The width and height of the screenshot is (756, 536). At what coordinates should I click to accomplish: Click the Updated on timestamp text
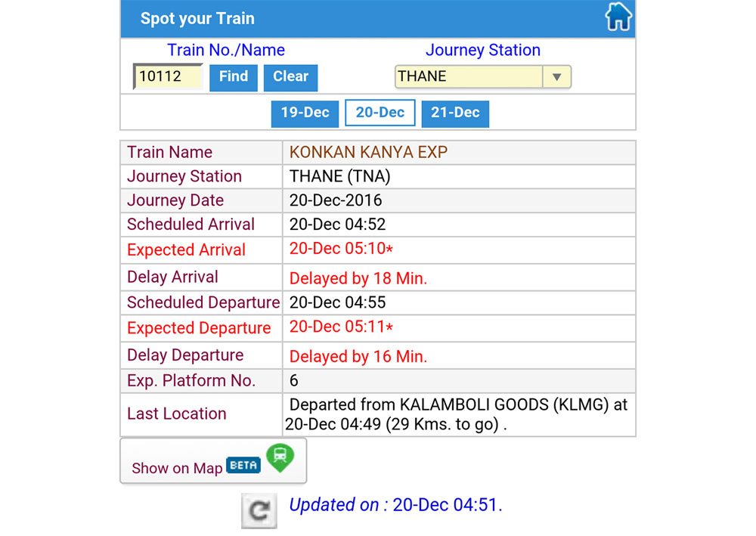point(395,505)
